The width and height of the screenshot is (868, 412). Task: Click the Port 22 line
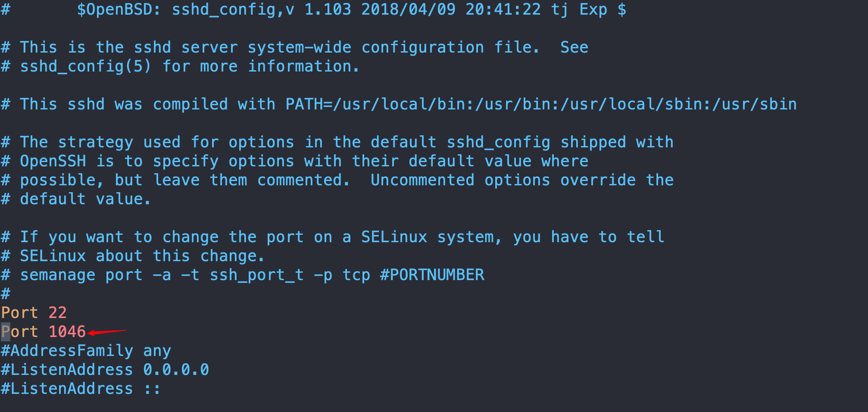click(x=34, y=312)
